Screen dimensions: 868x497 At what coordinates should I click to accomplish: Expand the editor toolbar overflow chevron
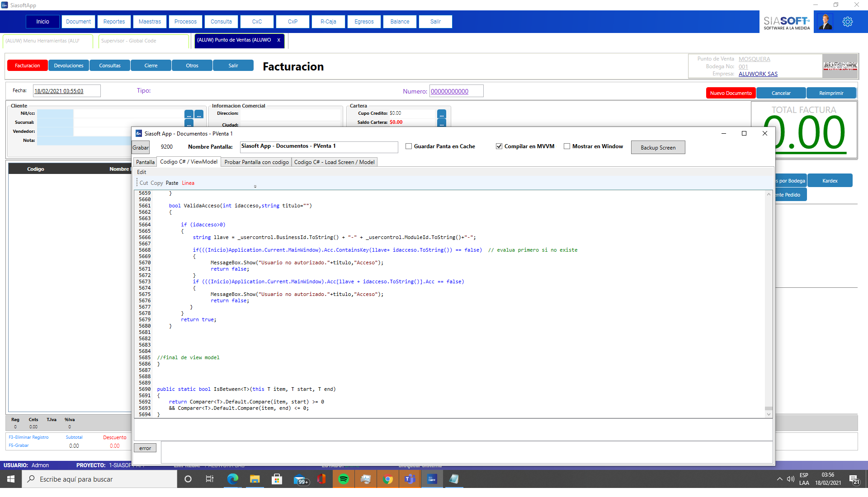click(x=255, y=186)
